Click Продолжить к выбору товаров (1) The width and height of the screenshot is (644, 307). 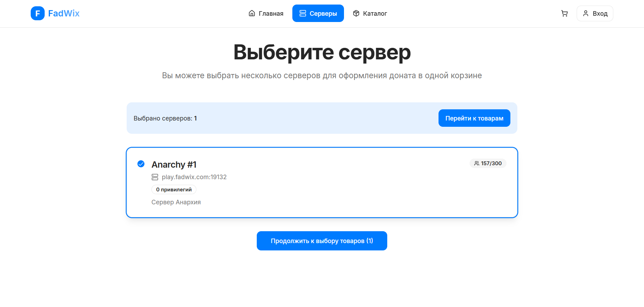coord(322,241)
